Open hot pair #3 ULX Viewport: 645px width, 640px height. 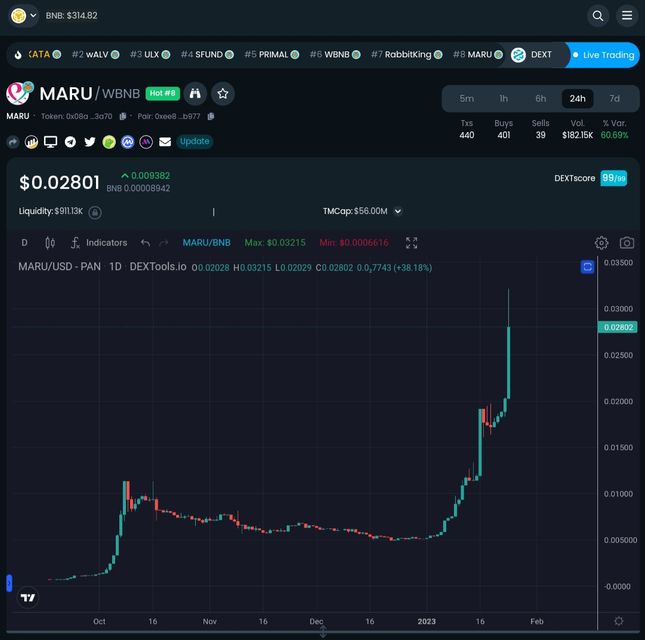click(150, 55)
